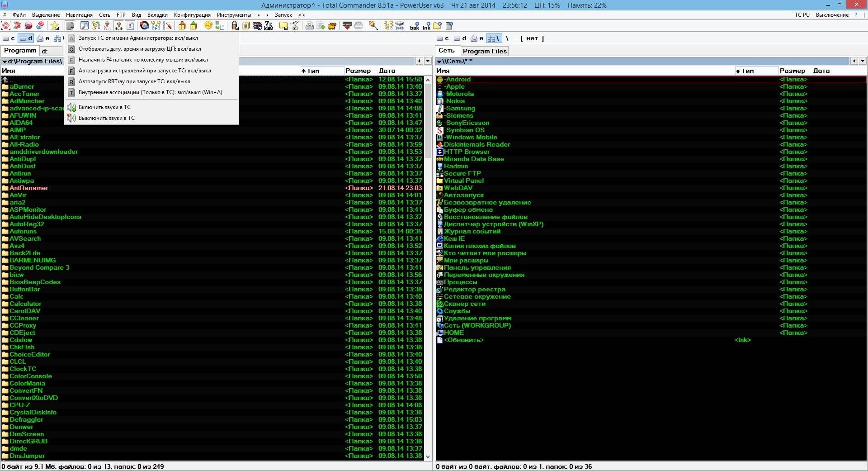The width and height of the screenshot is (868, 471).
Task: Click the 7z SFX toolbar icon
Action: 269,26
